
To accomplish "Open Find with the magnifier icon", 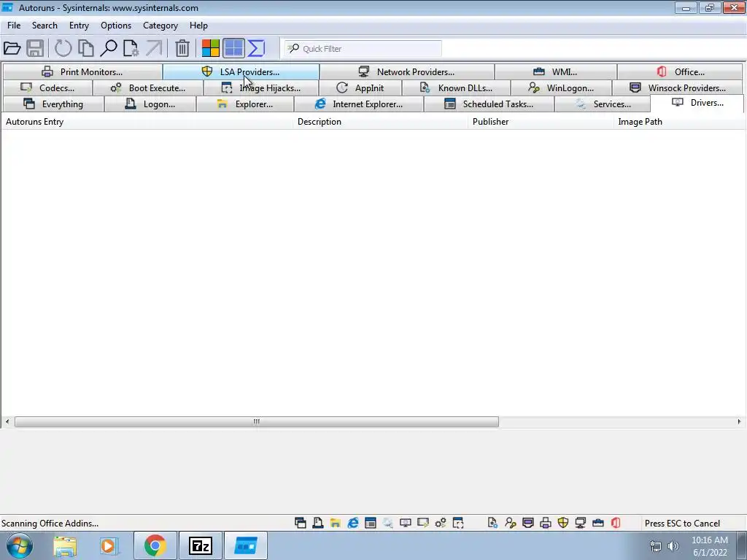I will coord(109,48).
